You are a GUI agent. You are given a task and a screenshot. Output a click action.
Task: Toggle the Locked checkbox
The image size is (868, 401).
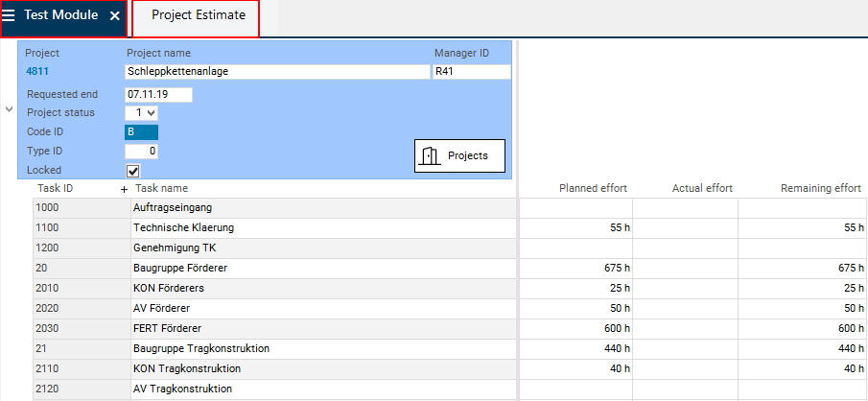tap(133, 171)
